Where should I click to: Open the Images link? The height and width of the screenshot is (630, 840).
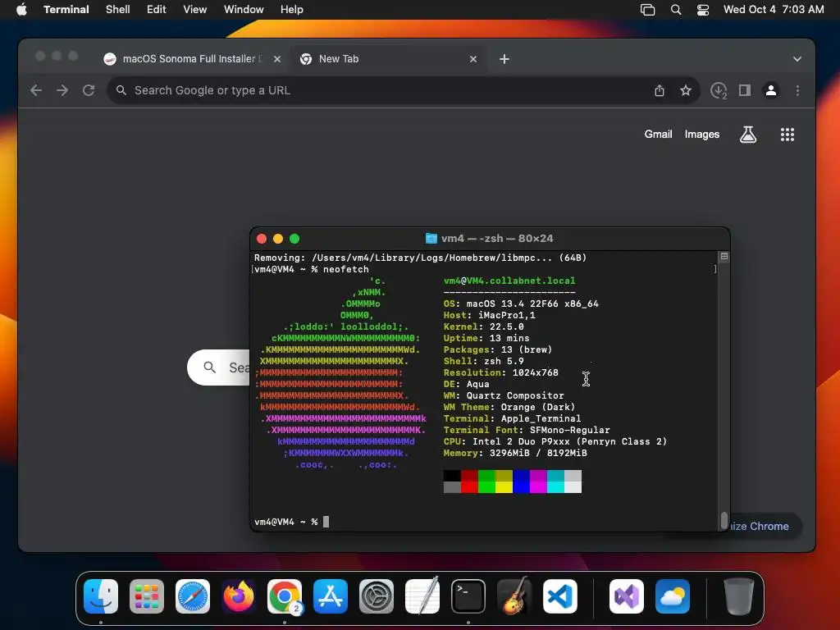(702, 135)
